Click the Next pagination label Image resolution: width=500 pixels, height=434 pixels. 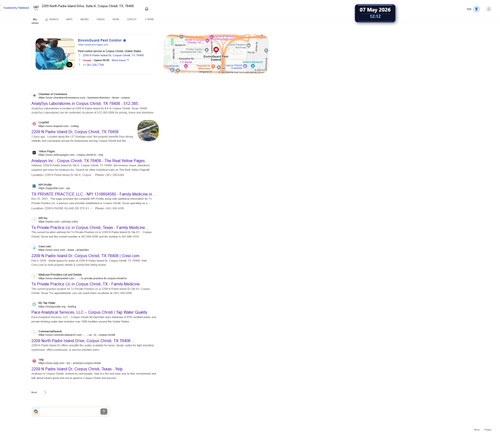tap(34, 392)
